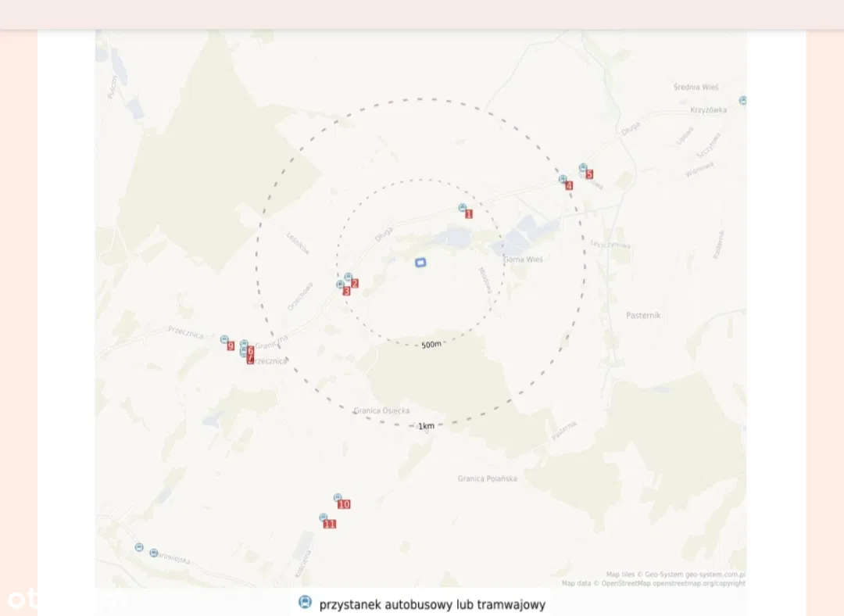This screenshot has height=616, width=844.
Task: Click the Górna Wieś place label
Action: [x=523, y=259]
